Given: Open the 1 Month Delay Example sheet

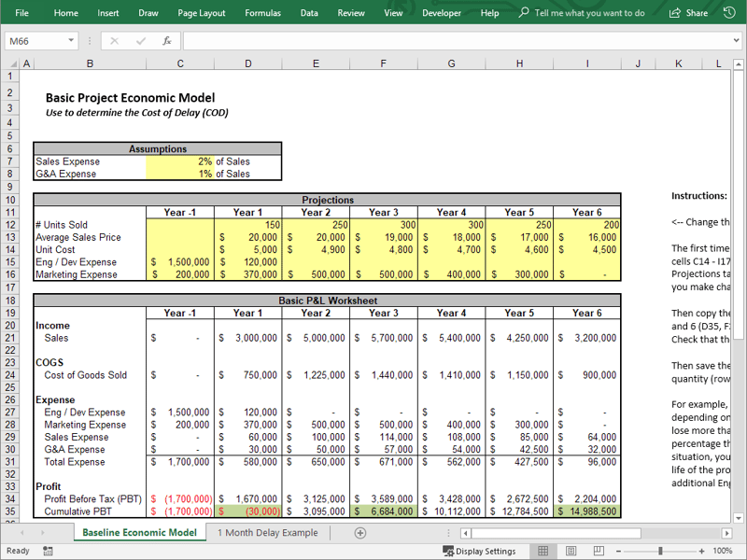Looking at the screenshot, I should pyautogui.click(x=268, y=532).
